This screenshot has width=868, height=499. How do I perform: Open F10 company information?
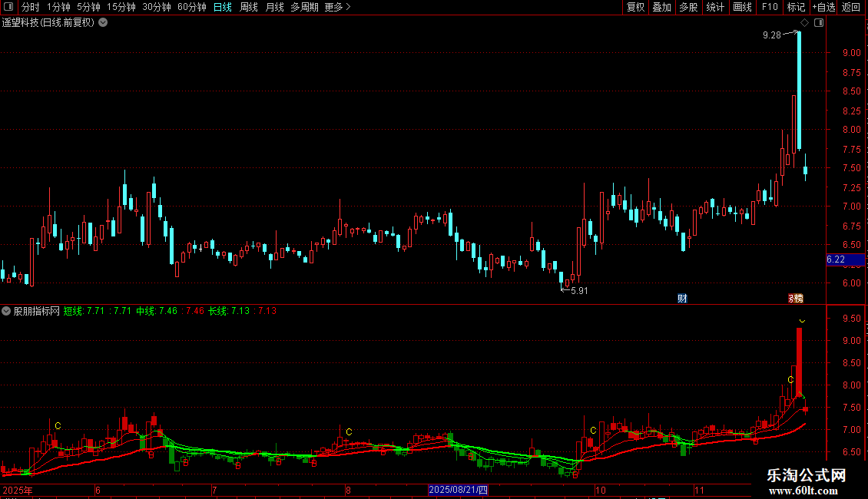point(770,7)
